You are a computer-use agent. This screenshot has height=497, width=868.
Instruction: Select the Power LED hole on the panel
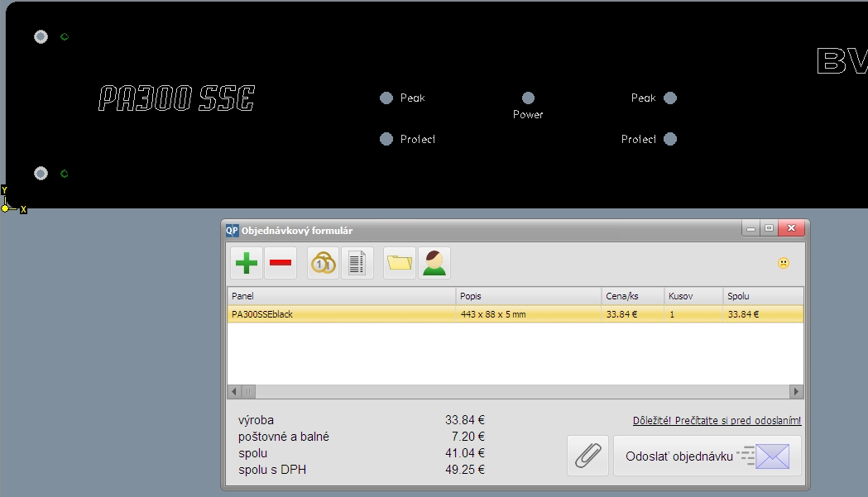pos(528,98)
